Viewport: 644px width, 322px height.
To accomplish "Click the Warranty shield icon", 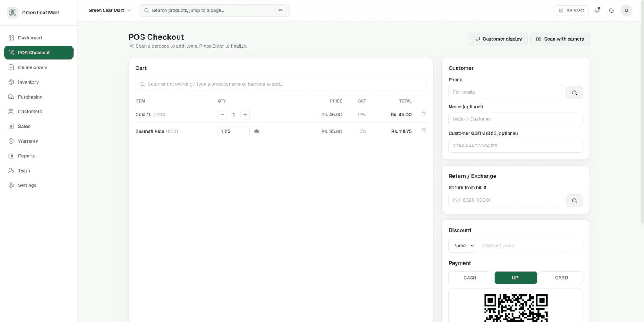I will pos(11,141).
